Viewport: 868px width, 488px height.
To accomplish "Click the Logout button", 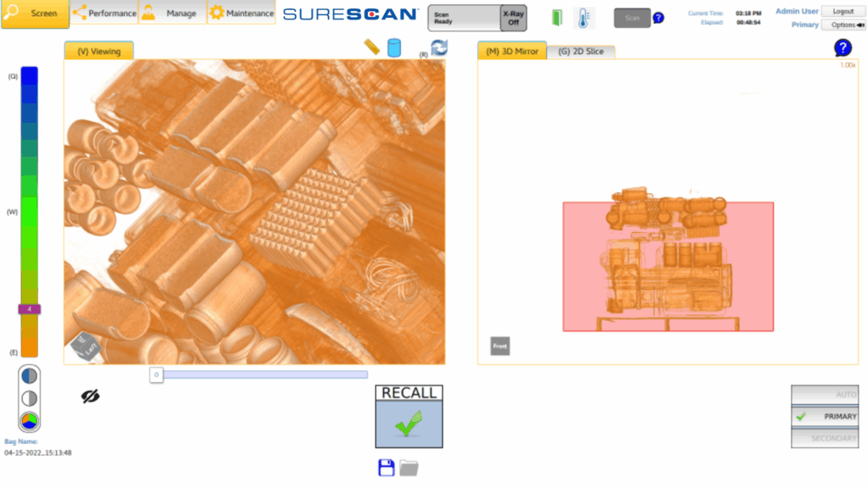I will 843,11.
